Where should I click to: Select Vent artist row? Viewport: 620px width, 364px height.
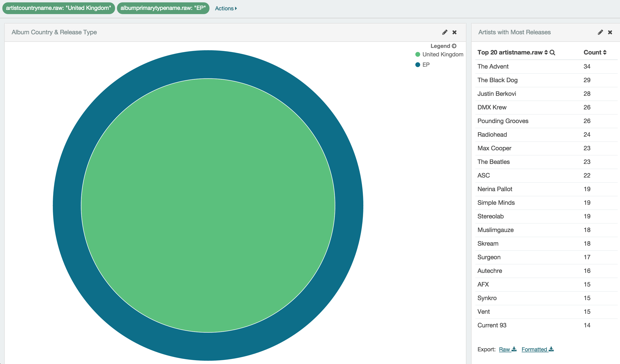point(546,312)
